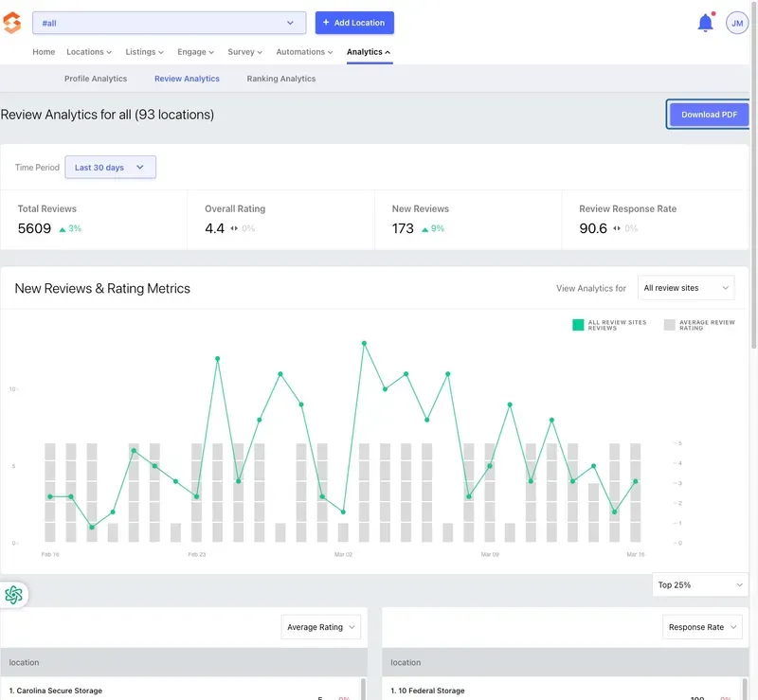Select the Carolina Secure Storage row
The image size is (758, 700).
tap(181, 691)
